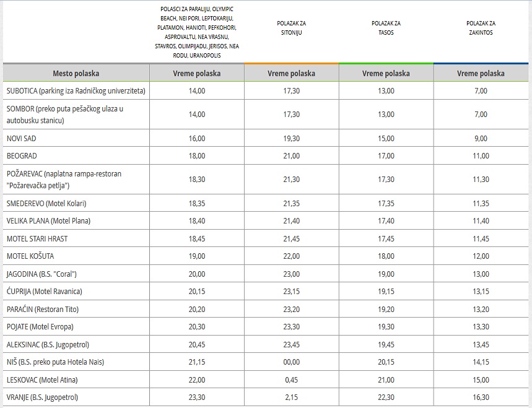Screen dimensions: 532x408
Task: Click the BEOGRAD row label
Action: point(22,156)
